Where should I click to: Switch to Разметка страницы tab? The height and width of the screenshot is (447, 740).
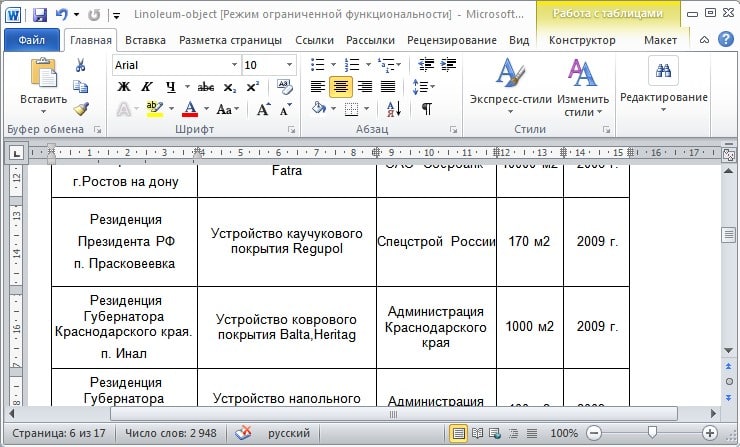230,41
